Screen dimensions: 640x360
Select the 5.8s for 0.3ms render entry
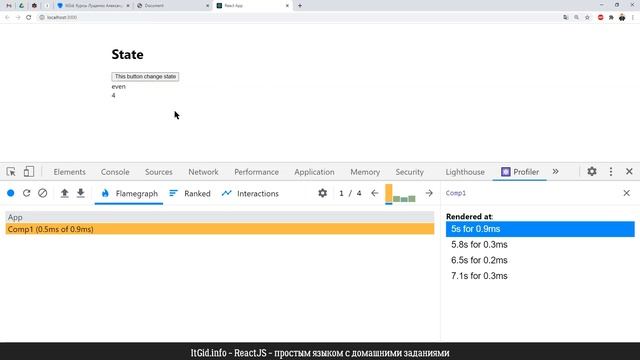(540, 244)
